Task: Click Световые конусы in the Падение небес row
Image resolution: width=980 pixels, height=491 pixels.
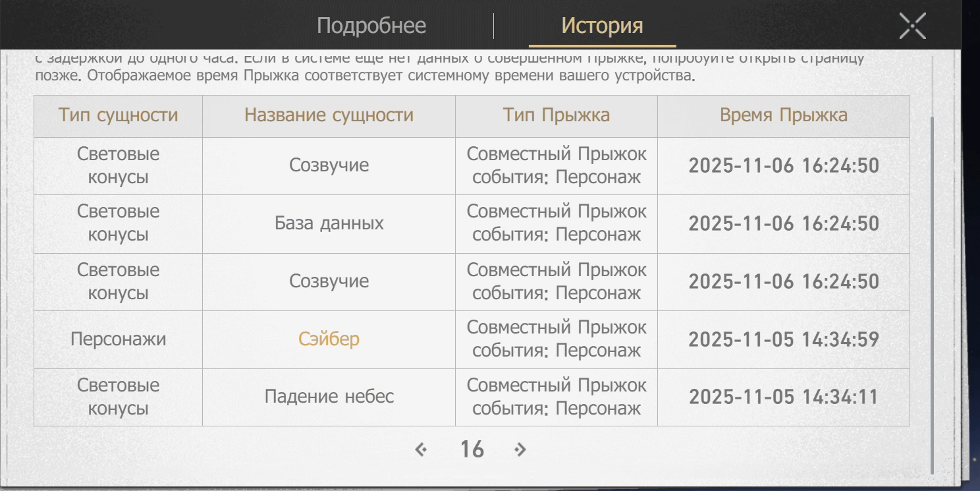Action: point(119,397)
